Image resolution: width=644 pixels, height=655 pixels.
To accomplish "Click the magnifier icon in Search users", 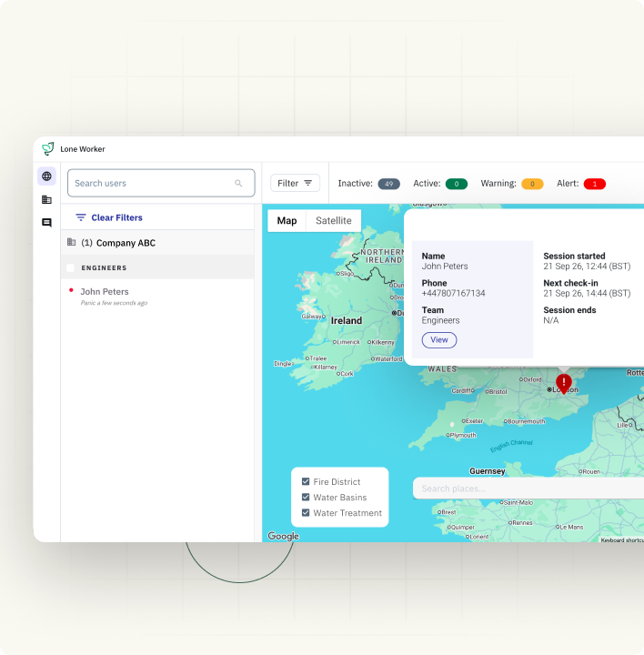I will pyautogui.click(x=238, y=184).
